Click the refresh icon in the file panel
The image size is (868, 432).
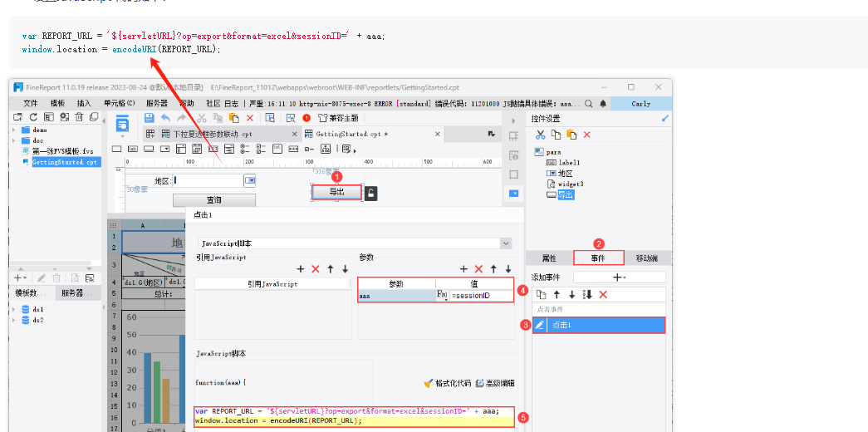tap(33, 117)
